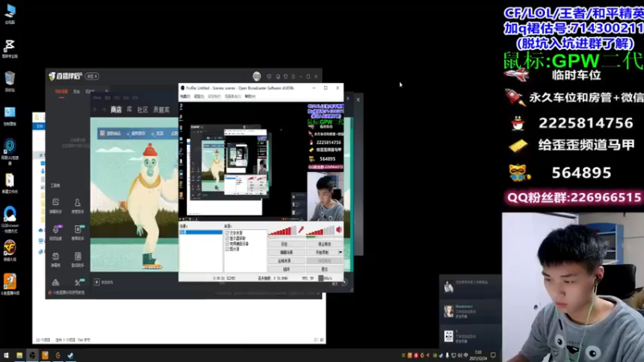644x362 pixels.
Task: Click the 退出 button in OBS
Action: (x=324, y=269)
